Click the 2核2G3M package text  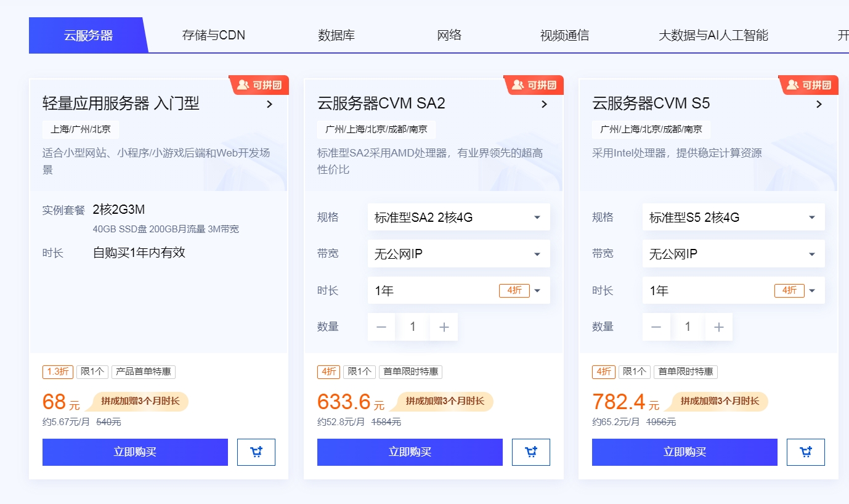coord(119,209)
